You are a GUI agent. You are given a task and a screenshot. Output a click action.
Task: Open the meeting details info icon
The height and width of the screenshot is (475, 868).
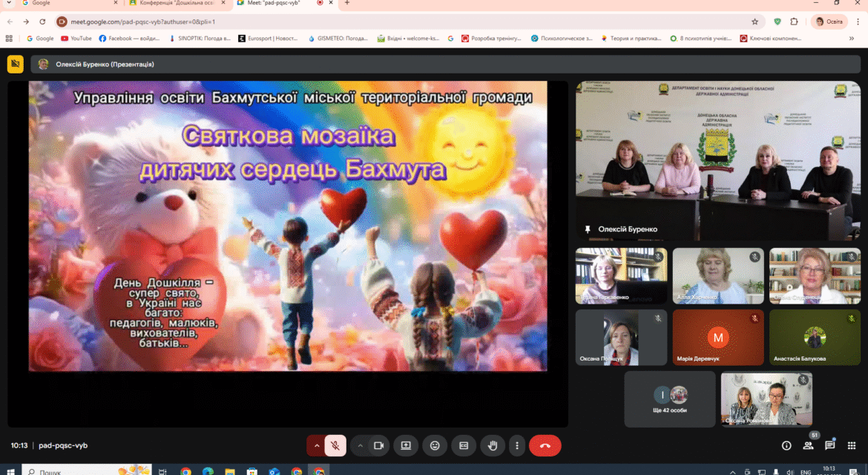click(786, 445)
